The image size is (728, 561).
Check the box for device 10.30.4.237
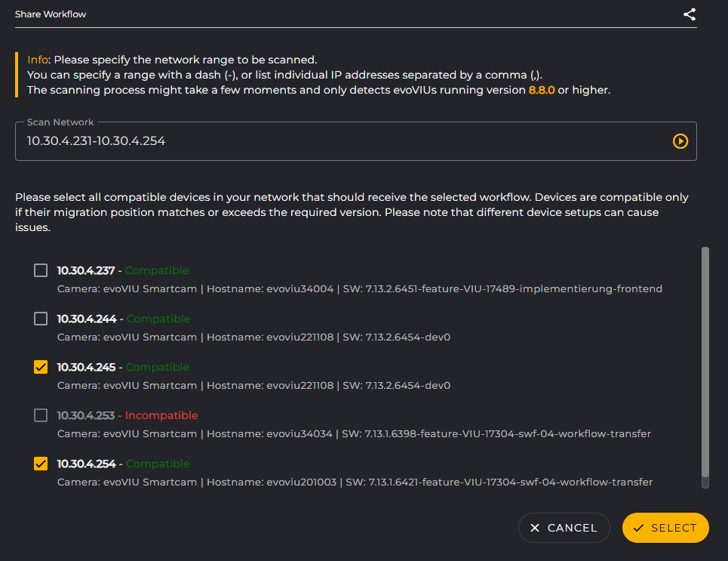pos(40,270)
